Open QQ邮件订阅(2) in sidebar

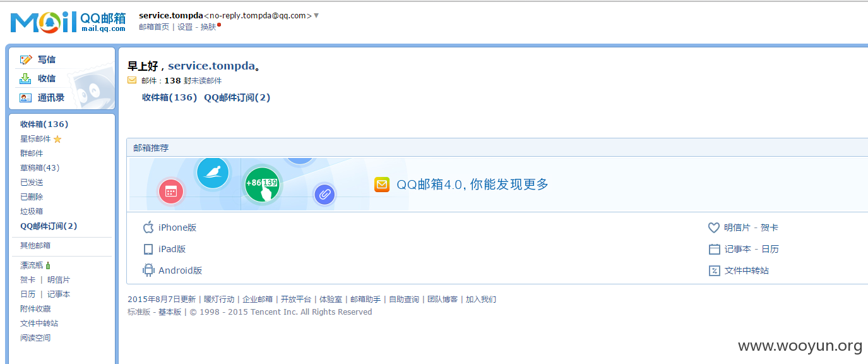49,226
